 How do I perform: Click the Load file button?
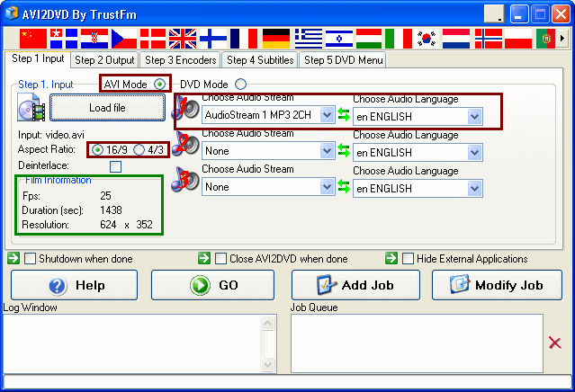pos(107,107)
